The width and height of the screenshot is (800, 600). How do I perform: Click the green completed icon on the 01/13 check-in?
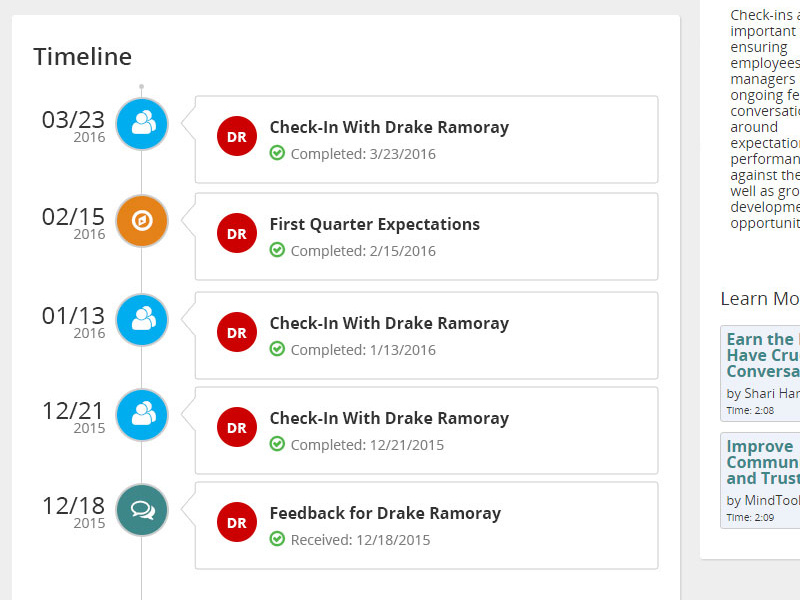click(277, 349)
